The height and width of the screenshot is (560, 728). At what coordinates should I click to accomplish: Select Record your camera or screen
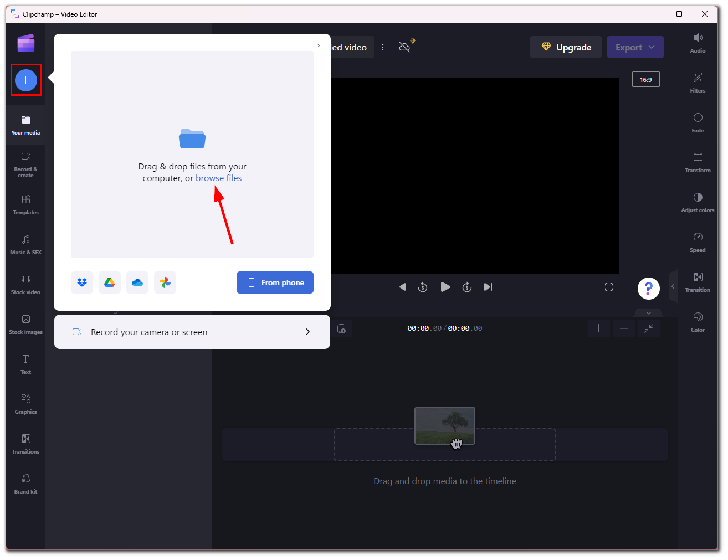coord(192,332)
